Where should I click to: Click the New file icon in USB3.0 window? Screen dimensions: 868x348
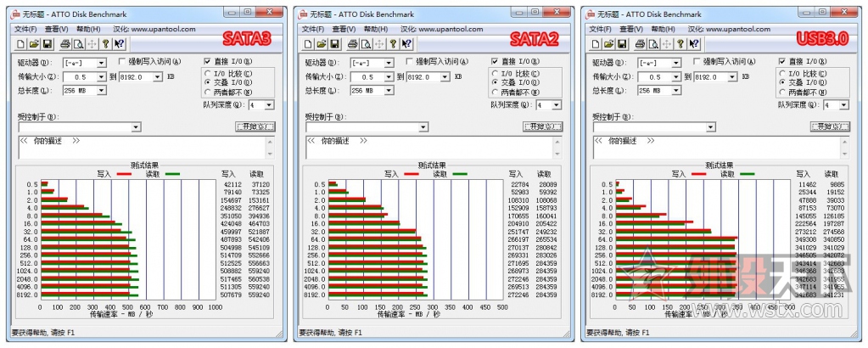[x=595, y=44]
